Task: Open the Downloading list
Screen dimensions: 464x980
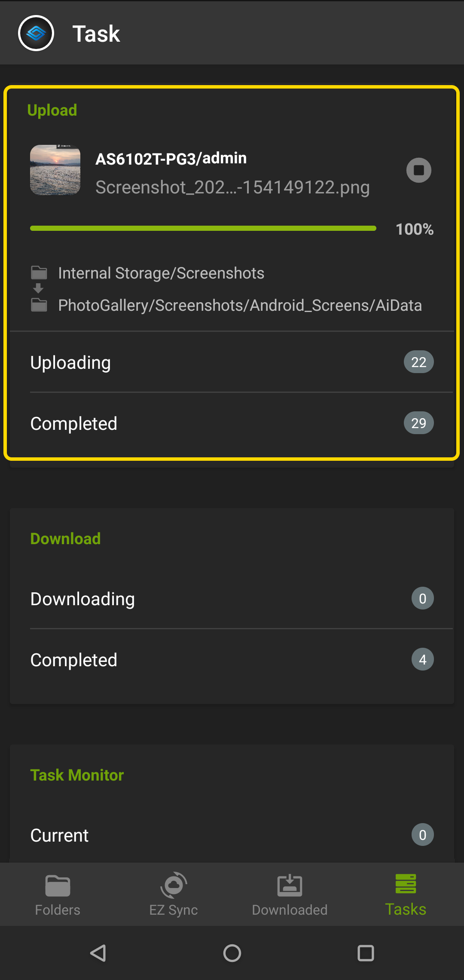Action: pyautogui.click(x=232, y=599)
